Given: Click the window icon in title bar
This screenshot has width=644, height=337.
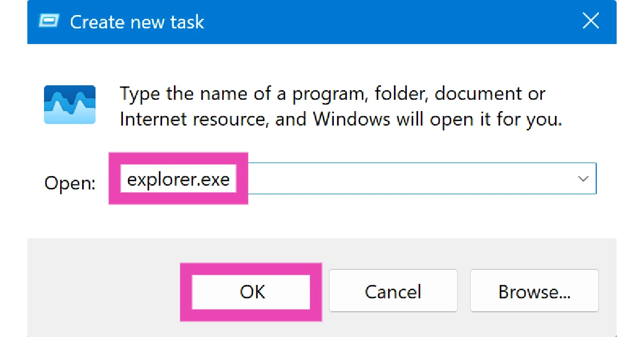Looking at the screenshot, I should coord(49,22).
